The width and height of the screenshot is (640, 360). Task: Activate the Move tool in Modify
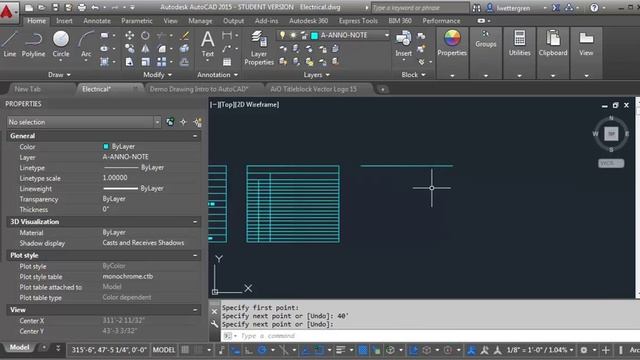[130, 36]
